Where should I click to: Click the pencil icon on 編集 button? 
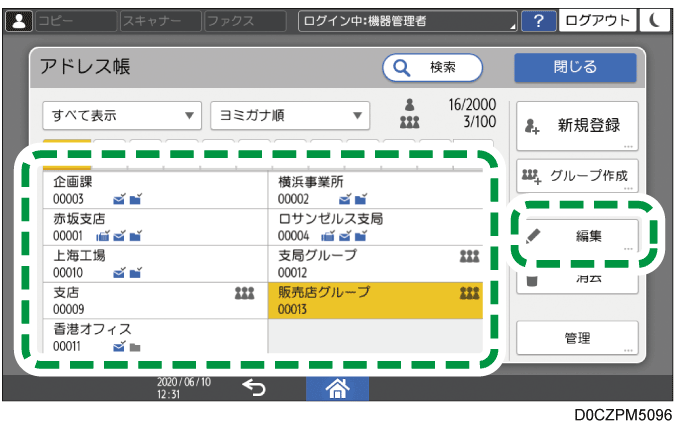(533, 236)
